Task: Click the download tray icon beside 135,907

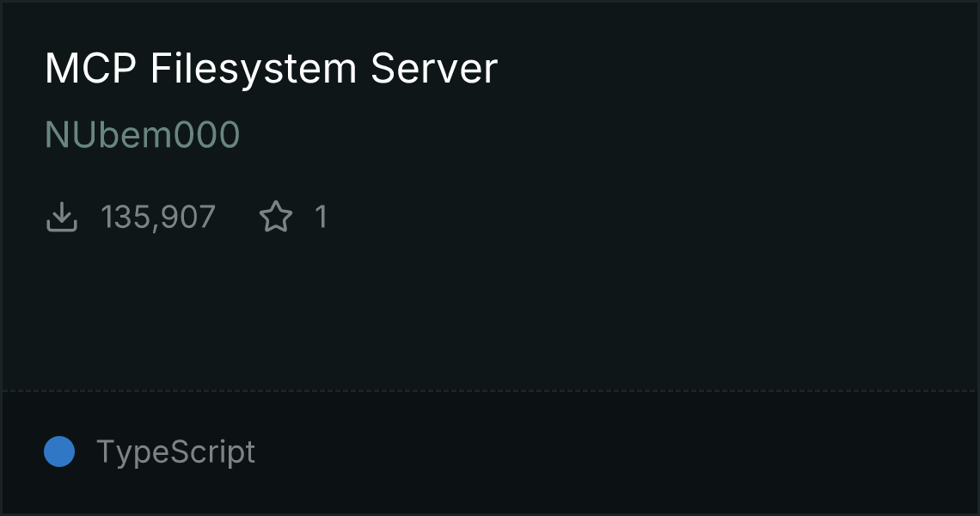Action: tap(62, 217)
